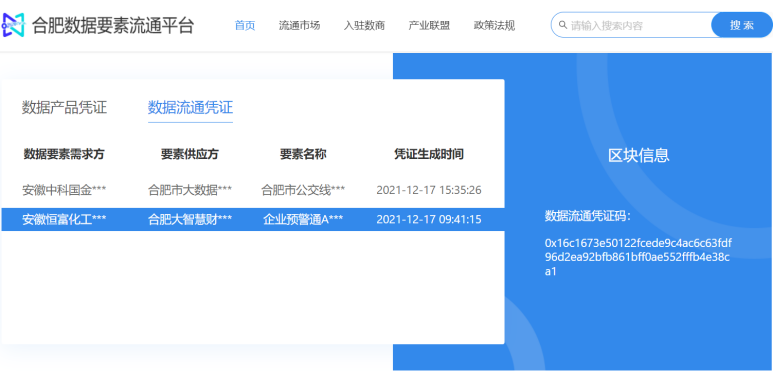Click 合肥数据要素流通平台 title
This screenshot has width=774, height=371.
pyautogui.click(x=113, y=26)
